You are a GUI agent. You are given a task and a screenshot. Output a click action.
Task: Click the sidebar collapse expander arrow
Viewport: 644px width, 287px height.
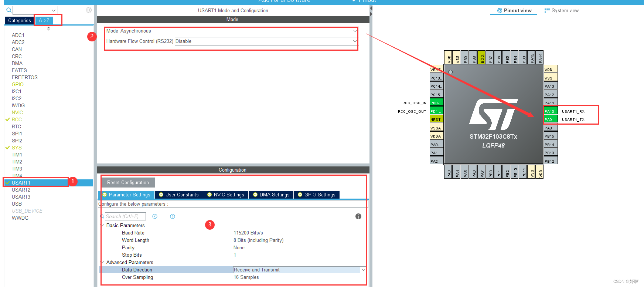pos(48,28)
